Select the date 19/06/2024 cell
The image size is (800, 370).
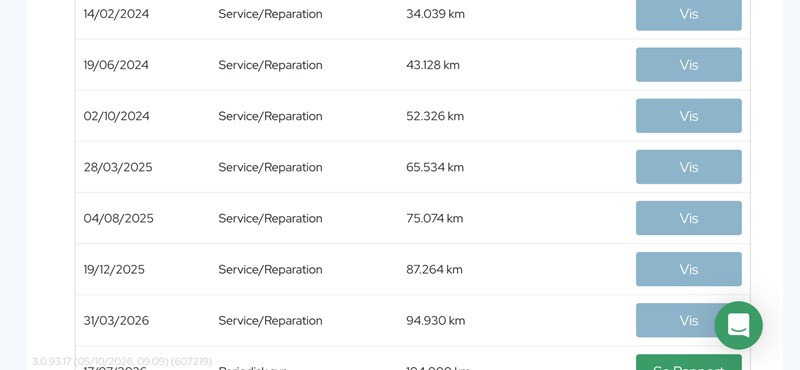(x=116, y=65)
